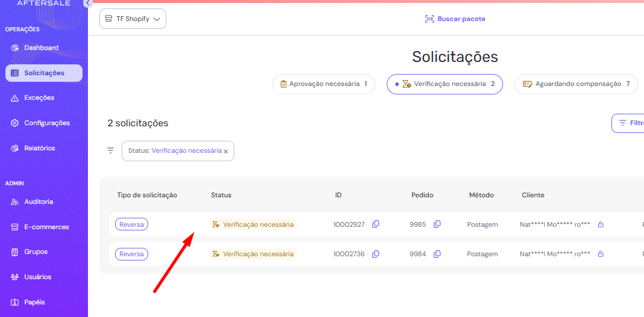Image resolution: width=644 pixels, height=317 pixels.
Task: Click lock icon beside second client name
Action: [x=601, y=254]
